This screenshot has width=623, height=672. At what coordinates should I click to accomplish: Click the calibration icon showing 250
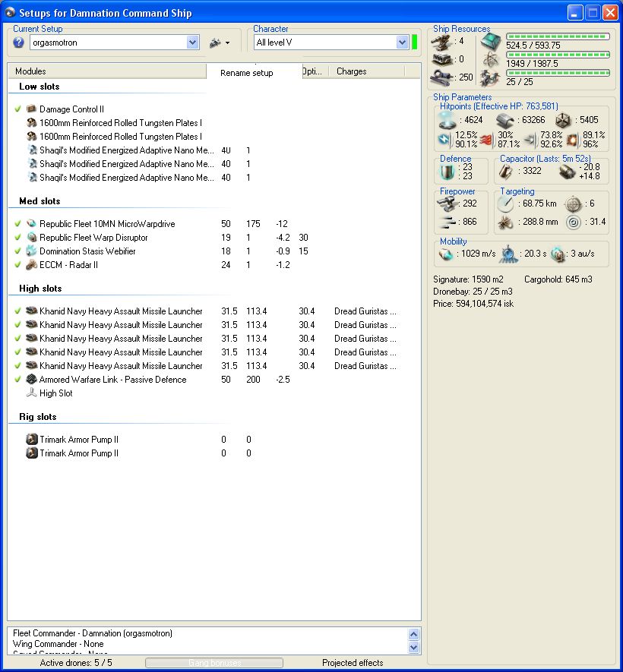coord(441,77)
